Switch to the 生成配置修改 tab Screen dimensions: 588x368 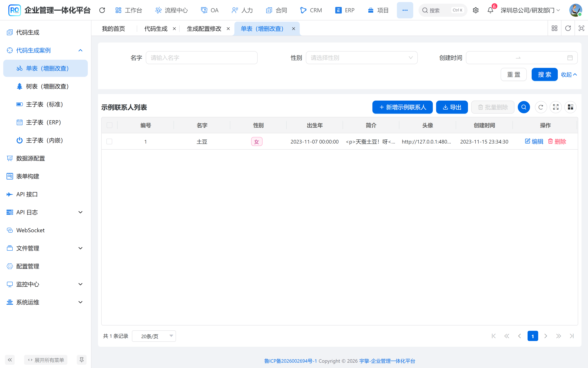[x=204, y=29]
